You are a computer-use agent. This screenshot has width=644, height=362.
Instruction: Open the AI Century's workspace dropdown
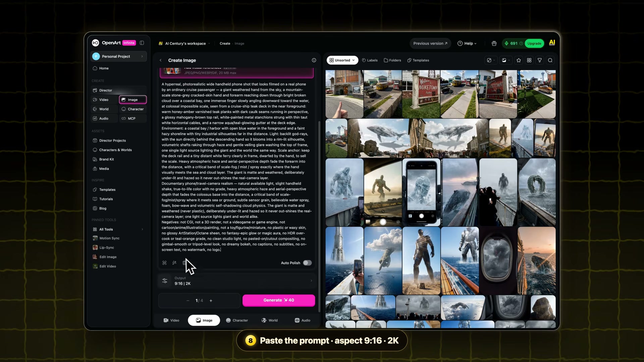click(x=184, y=44)
